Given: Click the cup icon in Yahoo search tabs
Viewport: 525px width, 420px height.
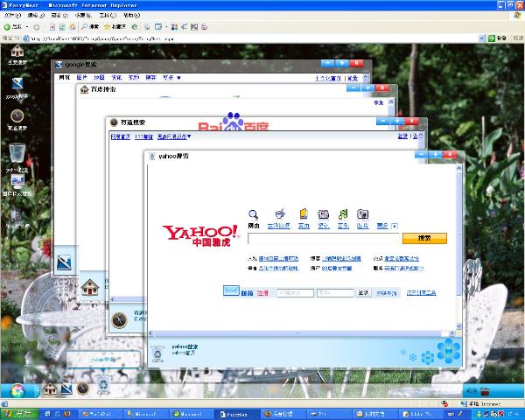Looking at the screenshot, I should (x=280, y=213).
